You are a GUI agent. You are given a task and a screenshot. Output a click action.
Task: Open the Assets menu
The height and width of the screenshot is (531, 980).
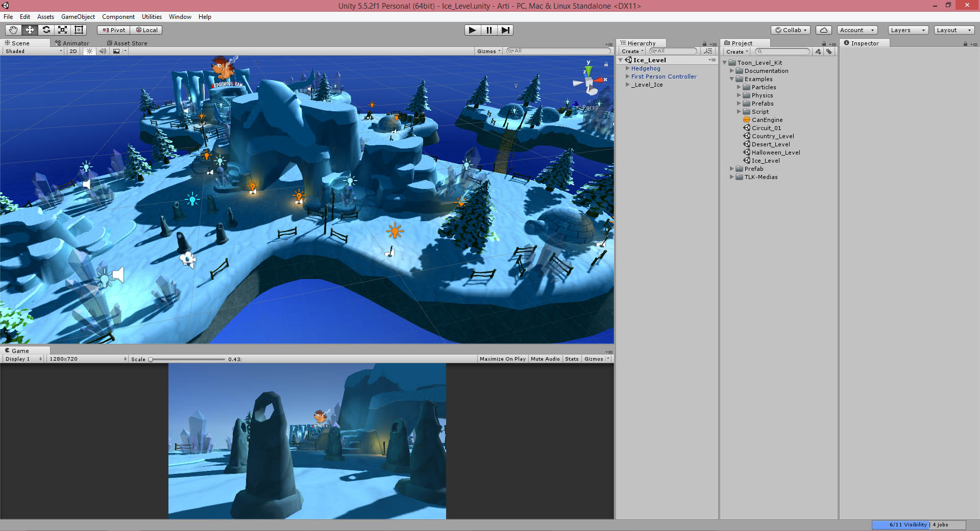click(45, 17)
